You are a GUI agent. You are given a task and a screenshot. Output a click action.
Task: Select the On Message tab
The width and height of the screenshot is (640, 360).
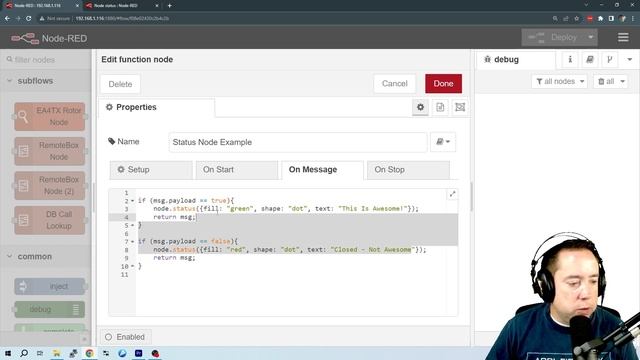[x=322, y=170]
